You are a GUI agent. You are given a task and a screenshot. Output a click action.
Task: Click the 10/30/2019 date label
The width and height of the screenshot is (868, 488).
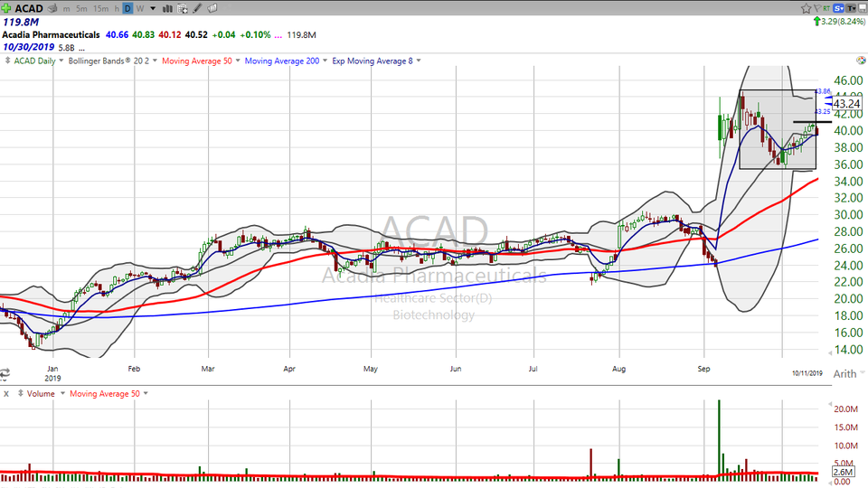(28, 47)
